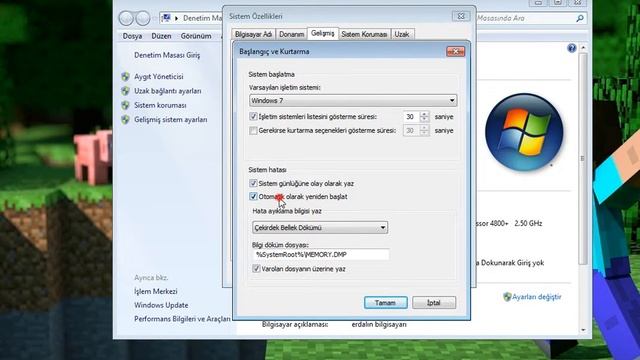Confirm with the Tamam button
640x360 pixels.
[x=385, y=303]
